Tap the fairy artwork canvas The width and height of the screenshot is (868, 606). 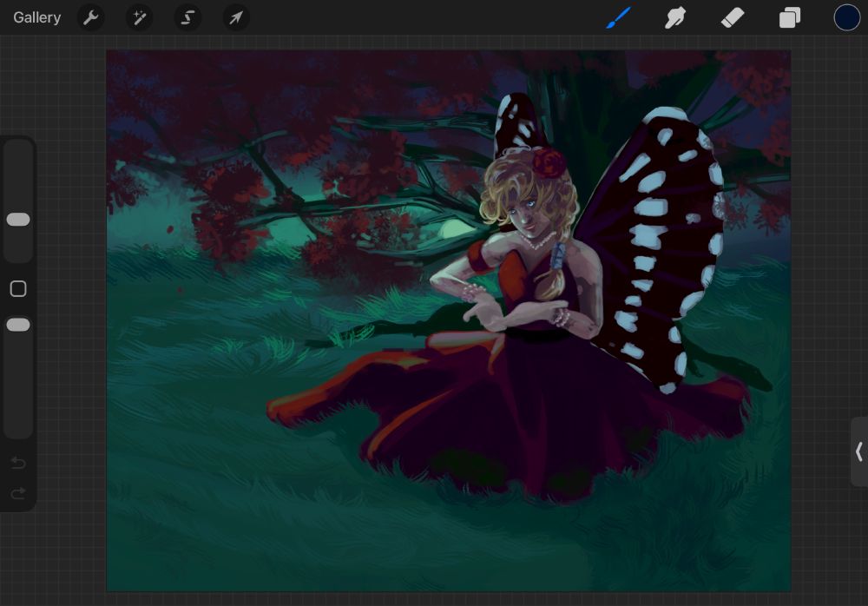click(449, 320)
